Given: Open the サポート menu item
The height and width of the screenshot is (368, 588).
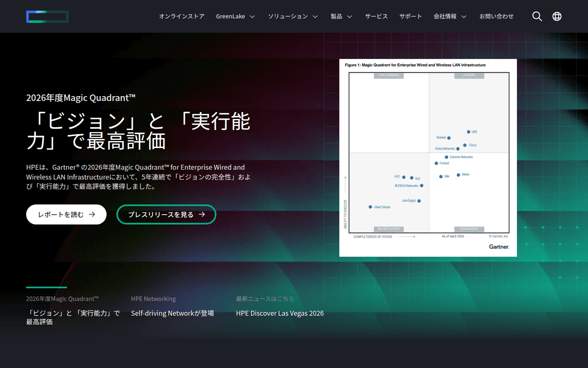Looking at the screenshot, I should click(411, 16).
